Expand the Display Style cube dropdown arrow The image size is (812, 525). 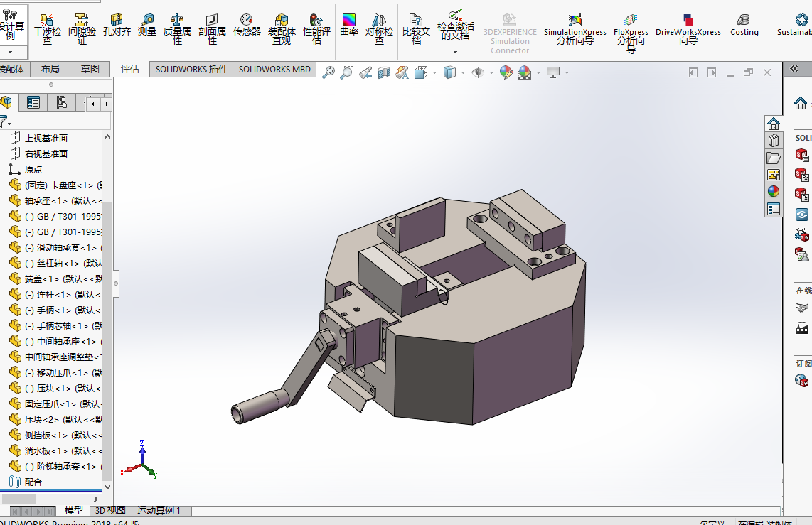(463, 73)
